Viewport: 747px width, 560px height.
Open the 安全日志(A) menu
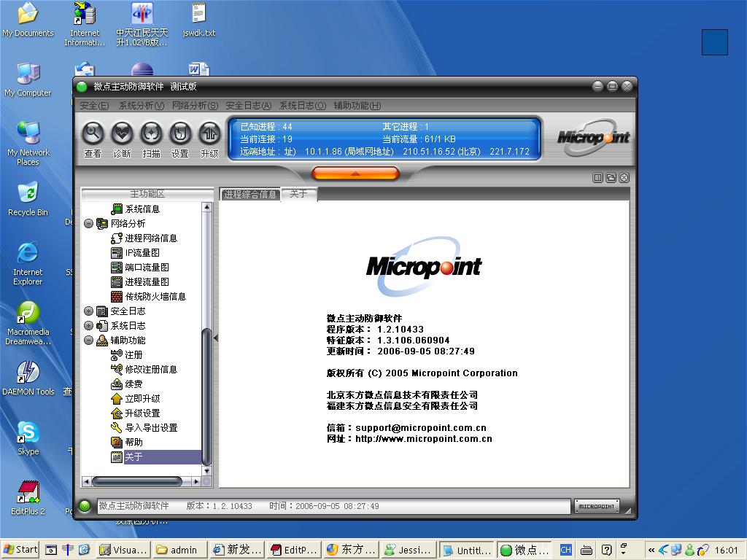(x=249, y=106)
